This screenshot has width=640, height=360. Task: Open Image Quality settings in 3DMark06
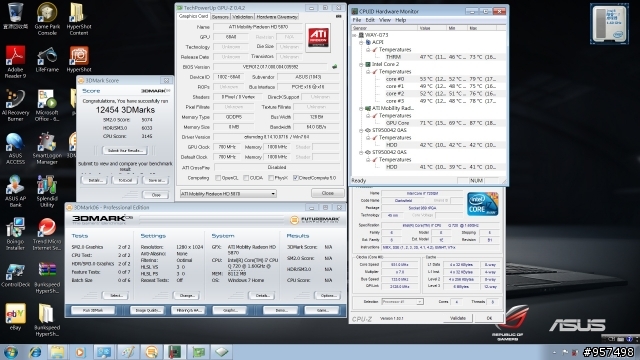(147, 310)
